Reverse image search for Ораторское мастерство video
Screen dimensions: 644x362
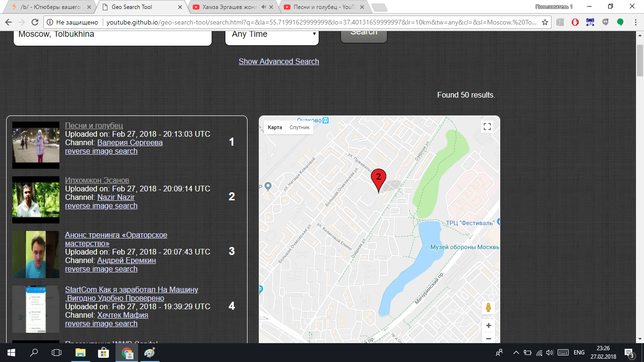coord(101,269)
